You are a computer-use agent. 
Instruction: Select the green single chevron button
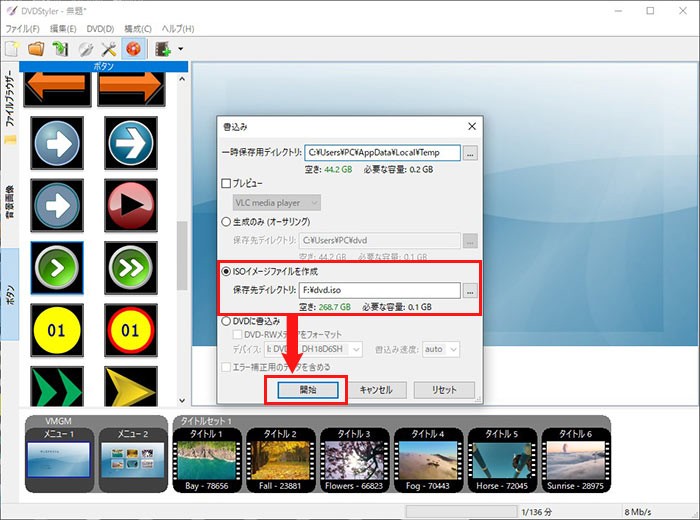[x=57, y=268]
